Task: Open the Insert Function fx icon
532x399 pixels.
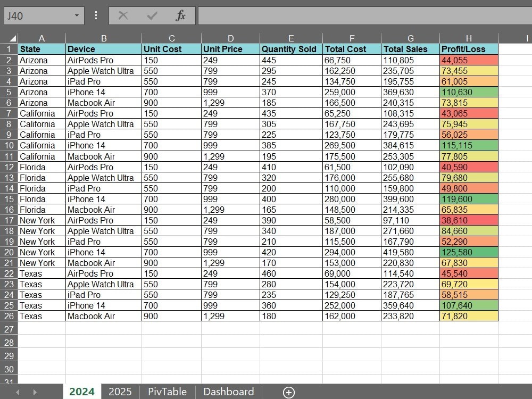Action: point(180,15)
